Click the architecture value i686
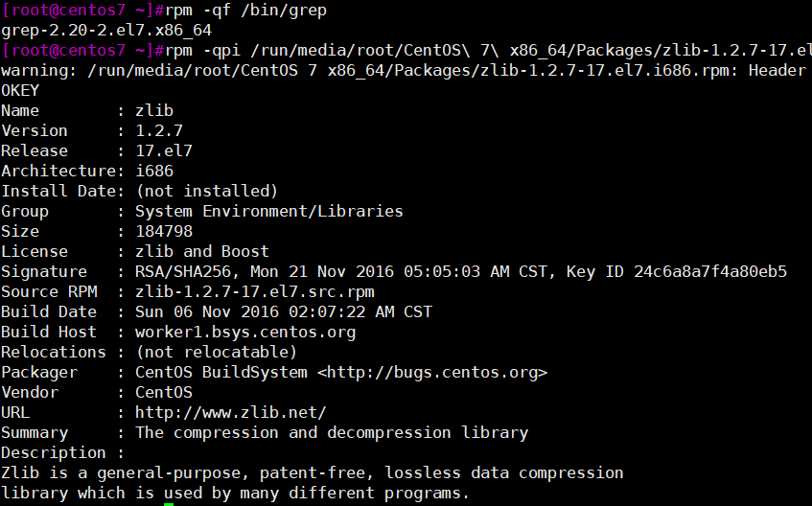812x506 pixels. (154, 172)
